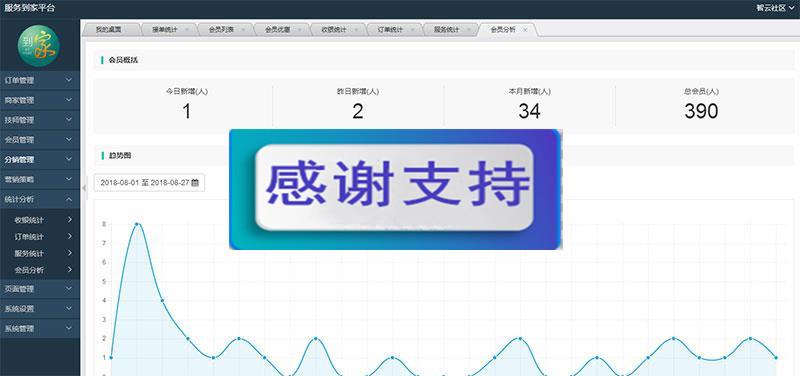Expand the 营销策略 sidebar menu

click(x=40, y=180)
